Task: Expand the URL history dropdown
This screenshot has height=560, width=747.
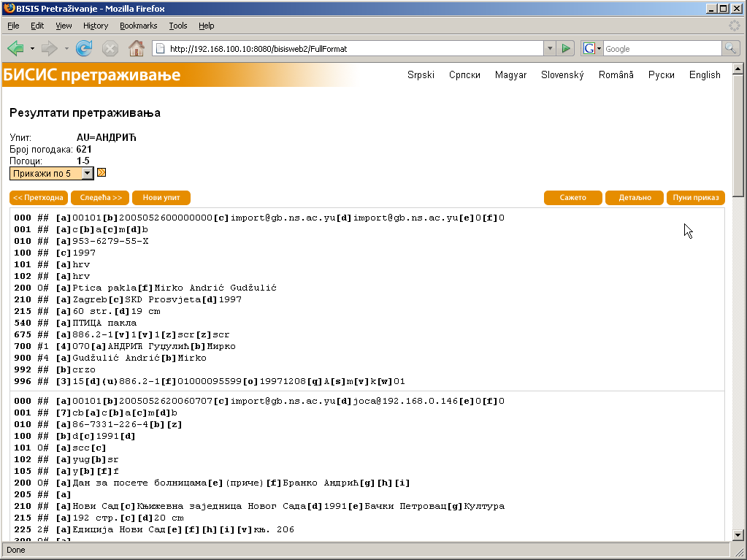Action: point(550,49)
